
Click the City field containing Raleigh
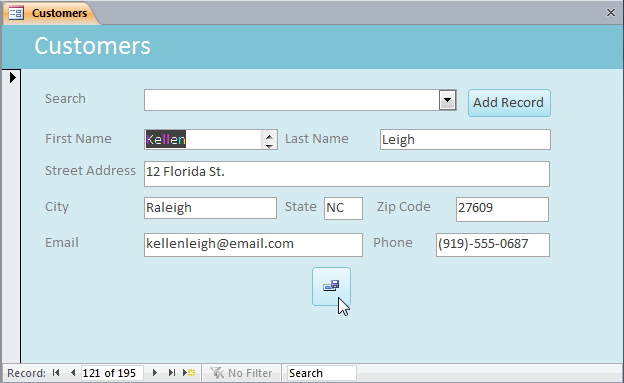point(210,208)
